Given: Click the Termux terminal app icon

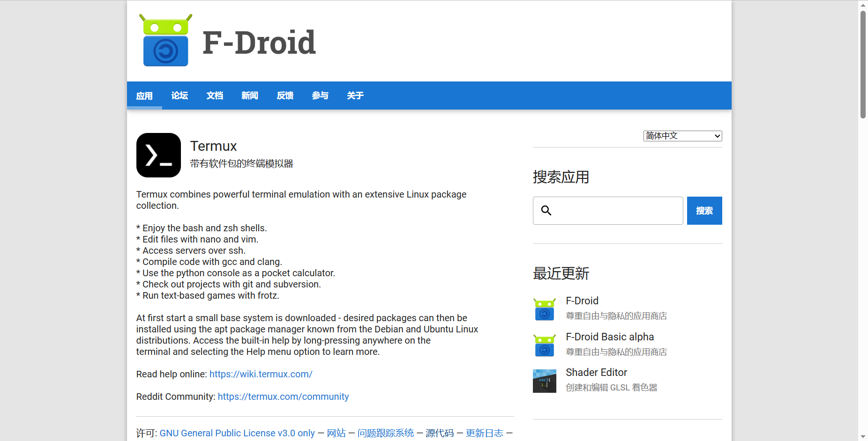Looking at the screenshot, I should coord(158,155).
